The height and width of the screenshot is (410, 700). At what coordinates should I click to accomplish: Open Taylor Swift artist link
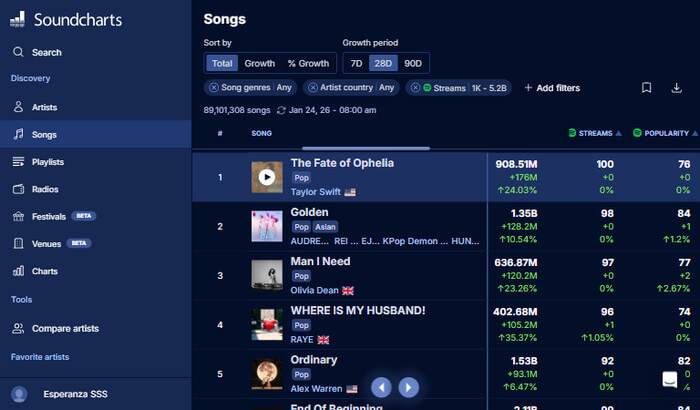coord(316,192)
